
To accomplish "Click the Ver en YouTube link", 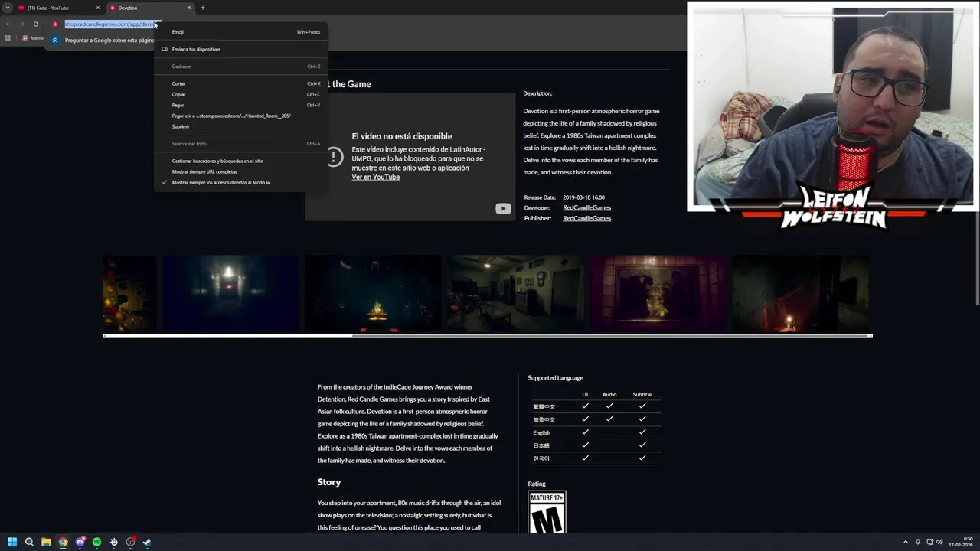I will pyautogui.click(x=376, y=177).
